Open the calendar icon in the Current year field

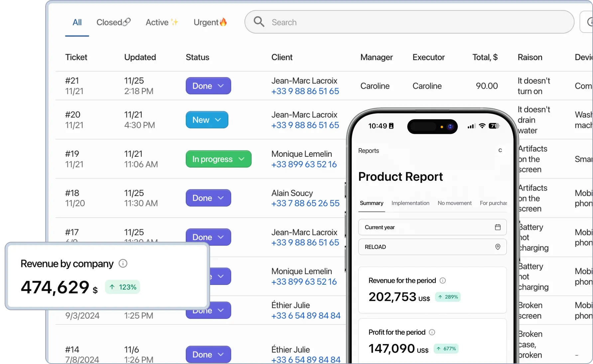pos(498,227)
